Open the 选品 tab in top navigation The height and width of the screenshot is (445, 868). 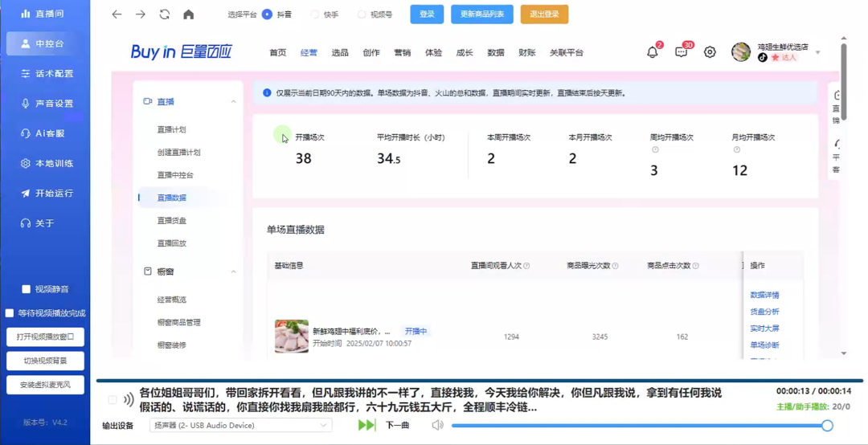coord(340,52)
